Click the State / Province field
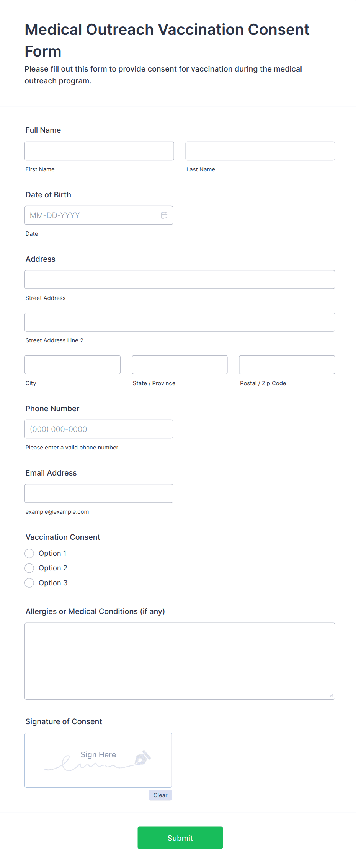Viewport: 356px width, 868px height. (x=180, y=365)
